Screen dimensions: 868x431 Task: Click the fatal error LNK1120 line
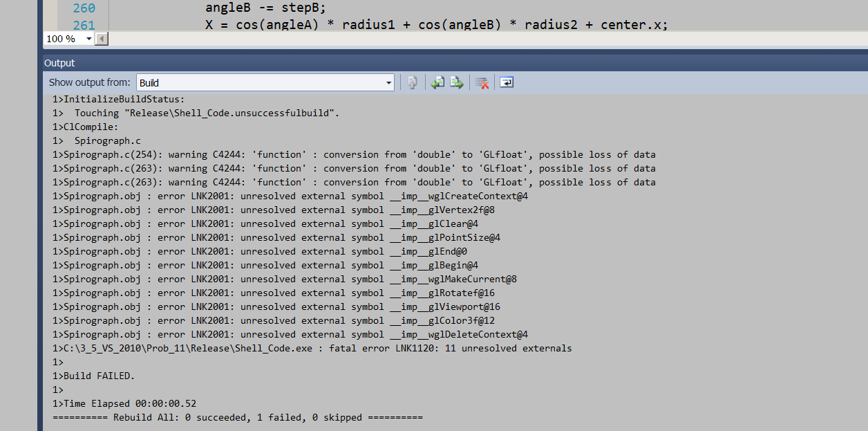point(312,348)
